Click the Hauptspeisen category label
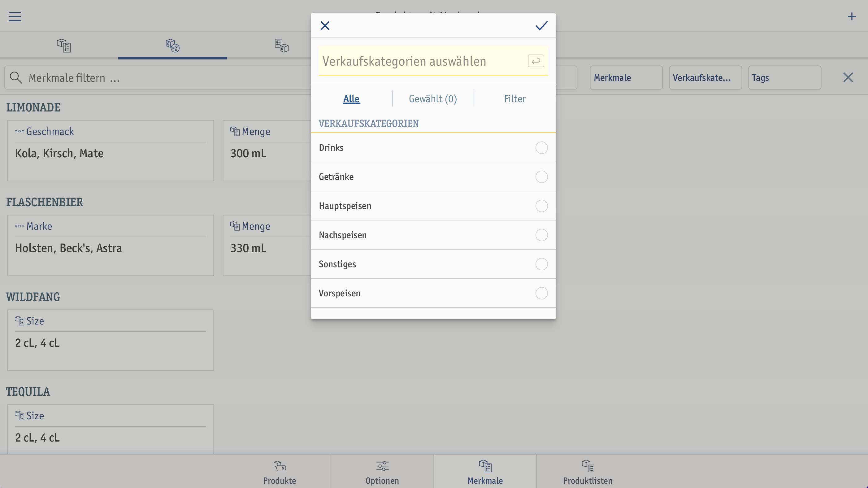The image size is (868, 488). (345, 206)
